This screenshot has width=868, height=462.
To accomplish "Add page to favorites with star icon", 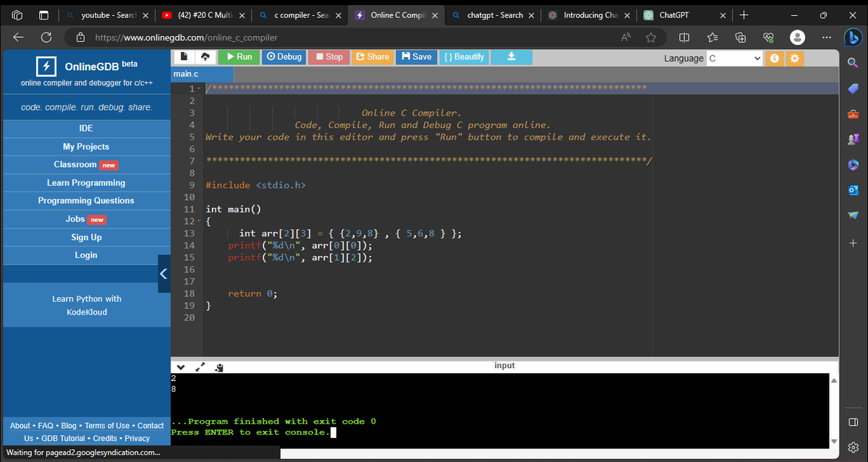I will tap(650, 38).
